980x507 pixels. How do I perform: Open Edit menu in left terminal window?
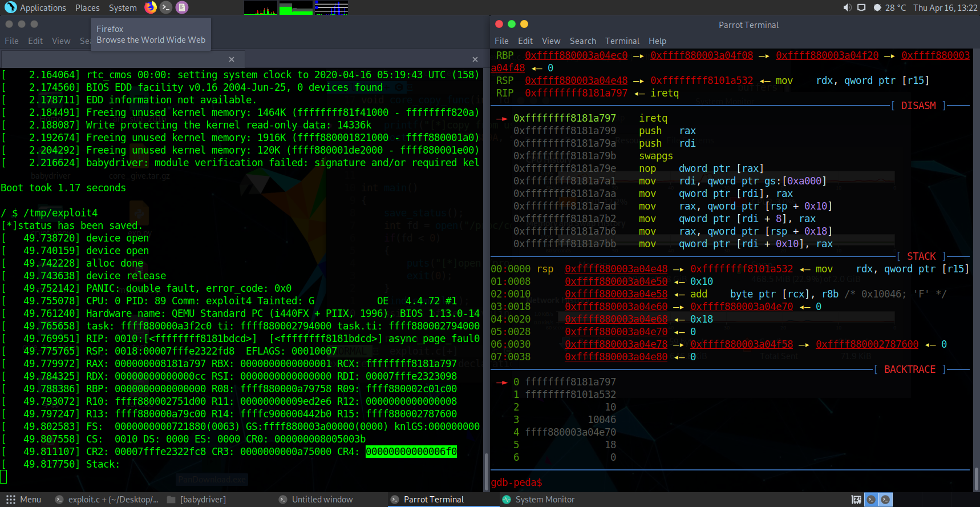coord(35,41)
